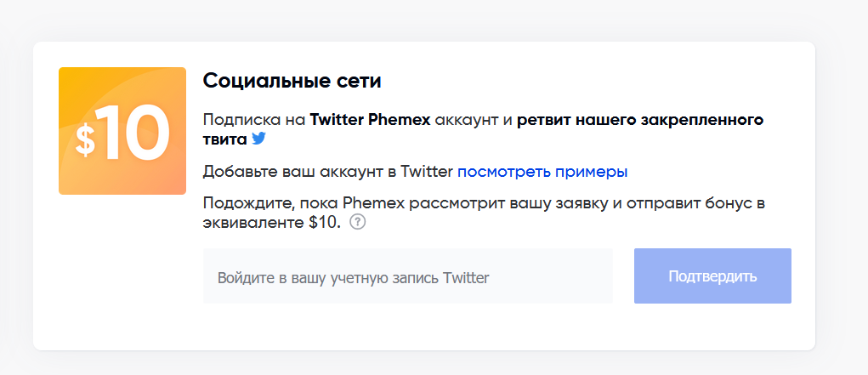868x375 pixels.
Task: Click the 'Подписка на' text
Action: (x=254, y=119)
